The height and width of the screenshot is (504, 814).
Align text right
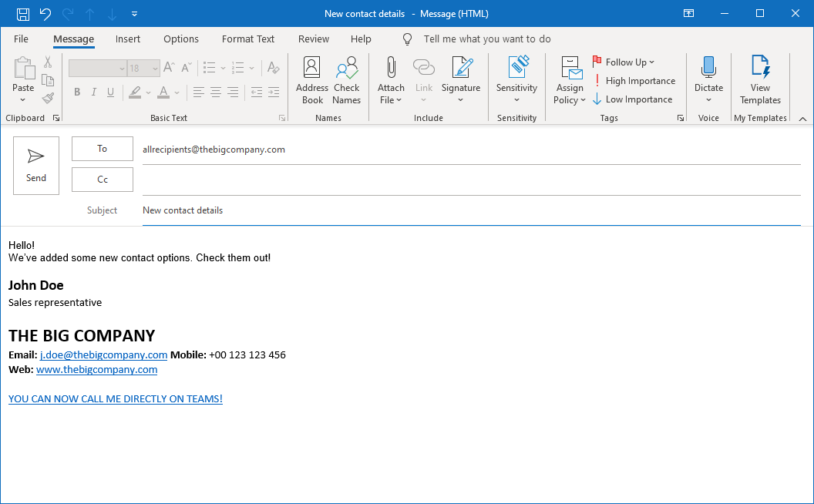[233, 92]
